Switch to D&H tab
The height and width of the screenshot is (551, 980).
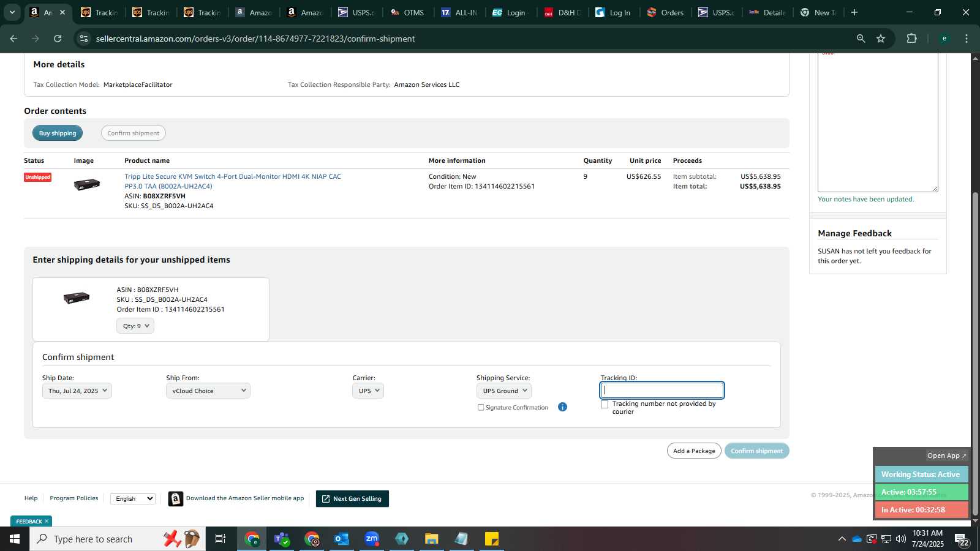click(562, 12)
